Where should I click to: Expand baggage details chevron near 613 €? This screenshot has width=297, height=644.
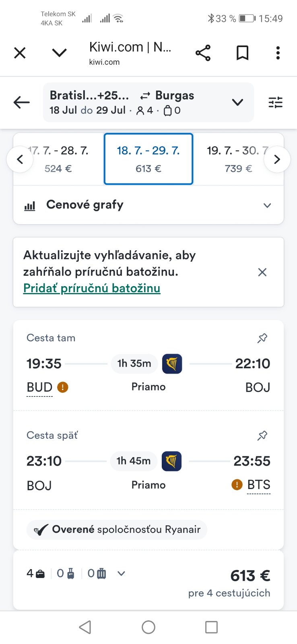click(121, 574)
